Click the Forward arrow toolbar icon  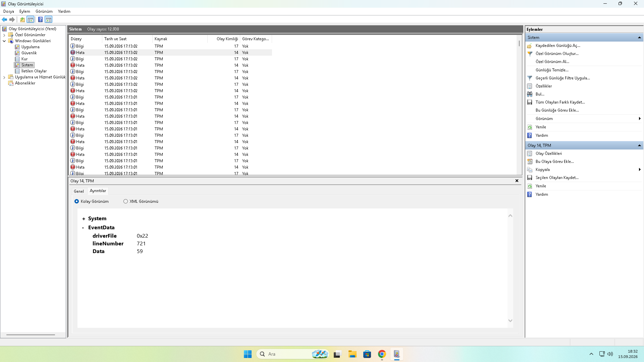tap(12, 19)
